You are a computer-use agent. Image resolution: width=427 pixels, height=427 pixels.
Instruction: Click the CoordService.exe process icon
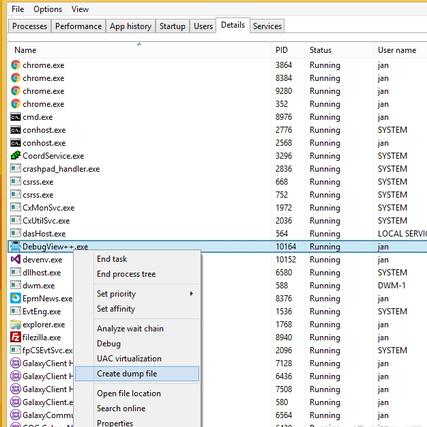15,156
